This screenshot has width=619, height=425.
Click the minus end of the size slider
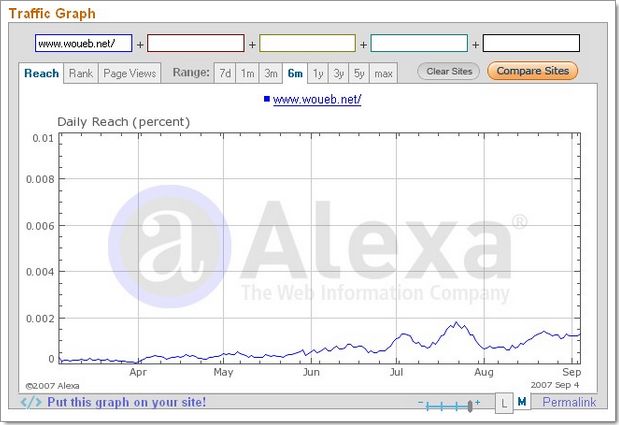coord(421,403)
